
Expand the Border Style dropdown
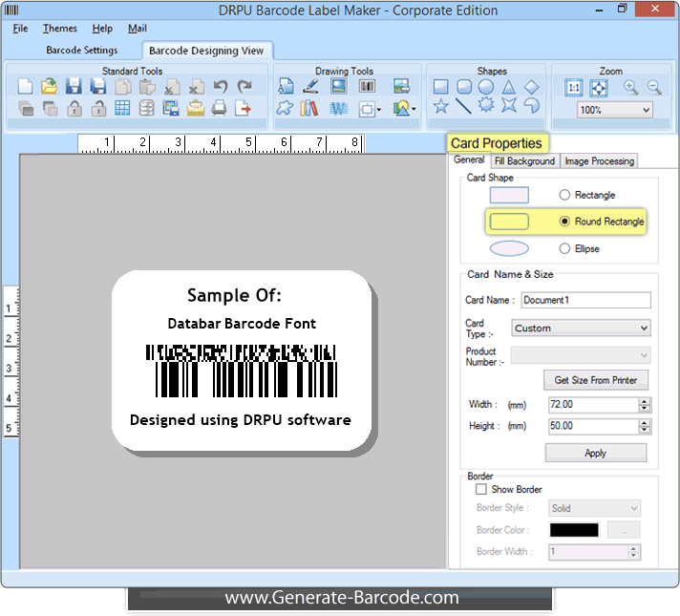coord(594,508)
